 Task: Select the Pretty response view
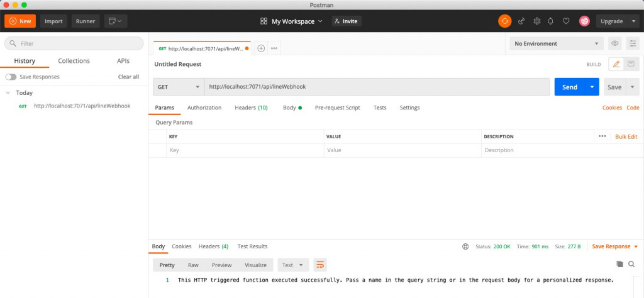coord(167,265)
